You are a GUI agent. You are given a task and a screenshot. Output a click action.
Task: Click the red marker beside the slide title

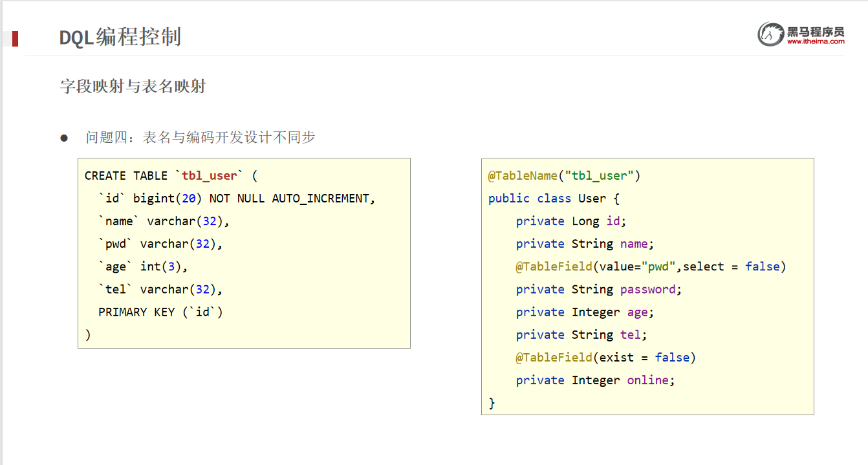(15, 39)
